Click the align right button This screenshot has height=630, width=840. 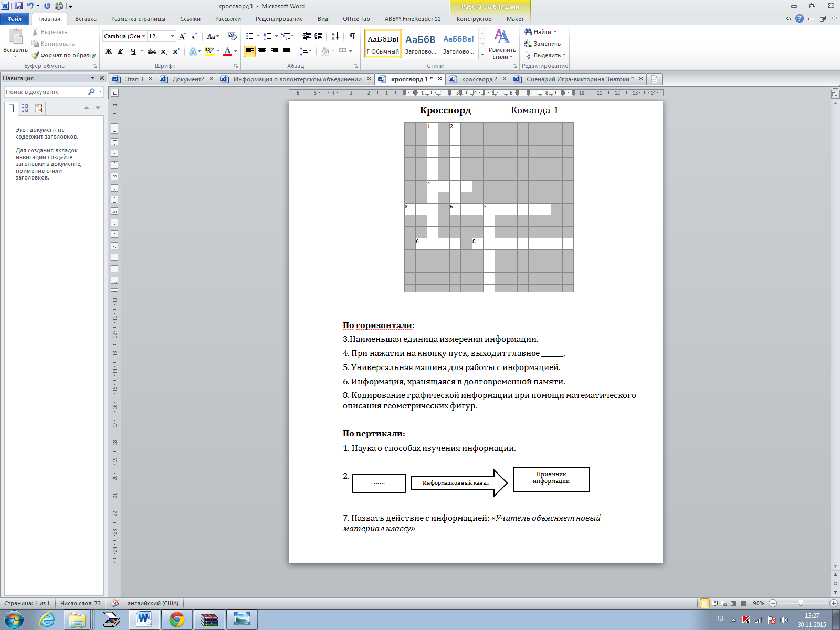coord(274,51)
